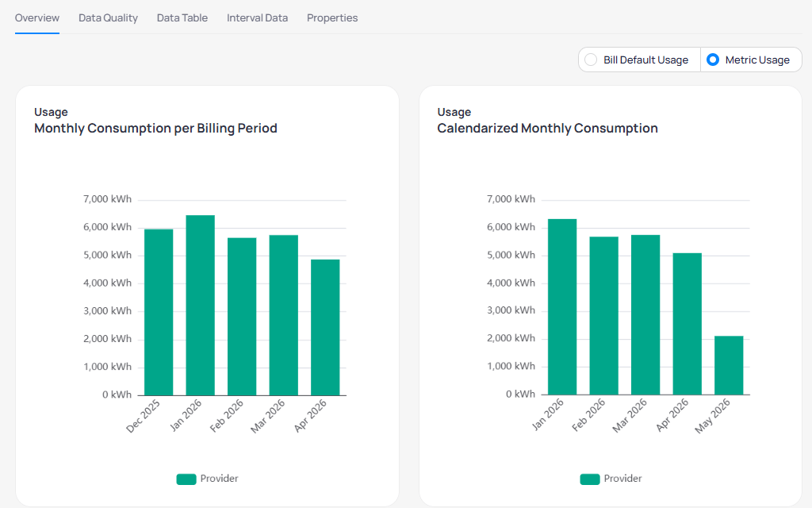
Task: Open the Data Table tab
Action: point(182,18)
